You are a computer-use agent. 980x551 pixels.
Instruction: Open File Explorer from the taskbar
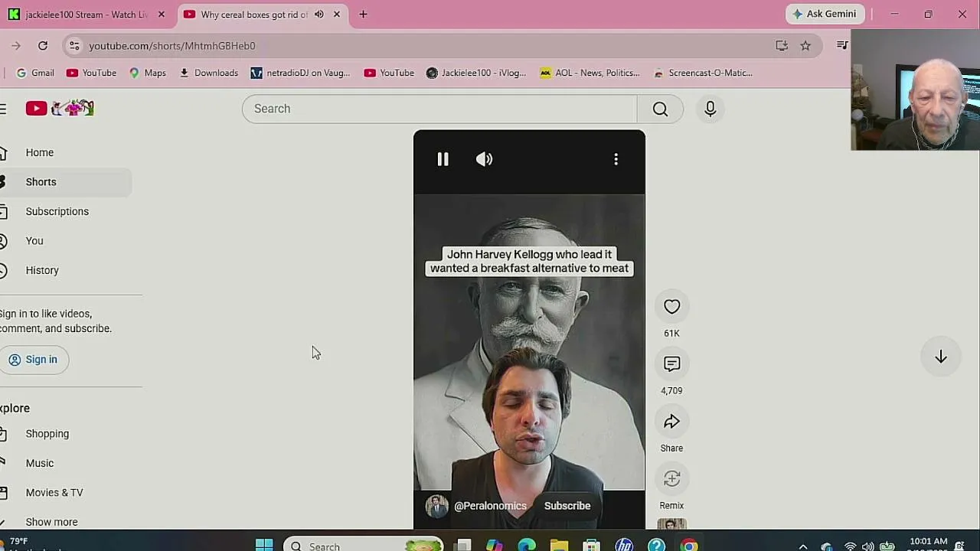(559, 545)
